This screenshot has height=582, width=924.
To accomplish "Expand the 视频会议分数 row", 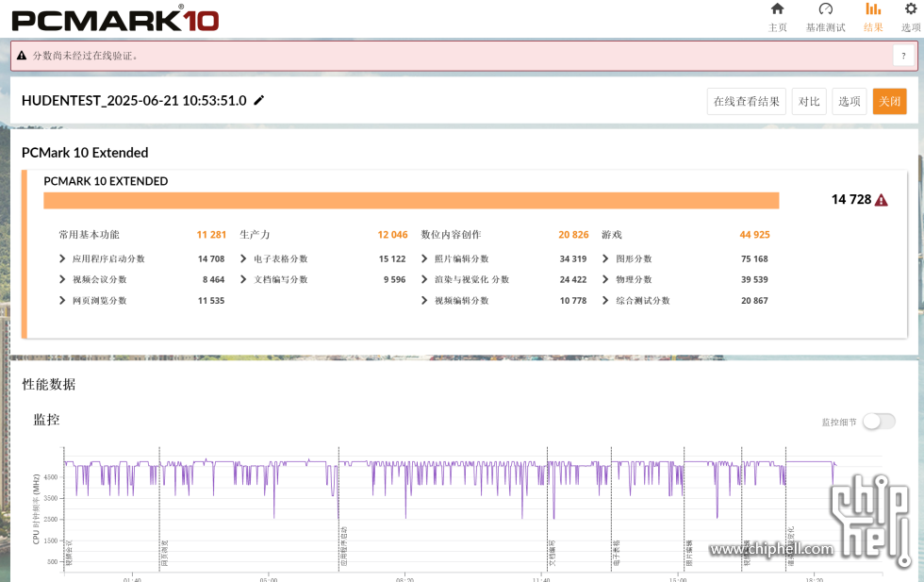I will 62,279.
